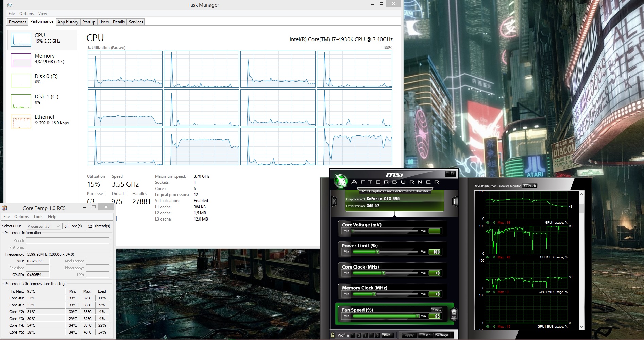
Task: Open the Details tab in Task Manager
Action: tap(119, 22)
